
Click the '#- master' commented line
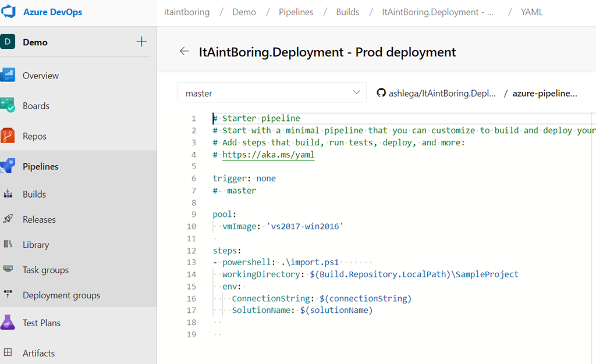(235, 191)
